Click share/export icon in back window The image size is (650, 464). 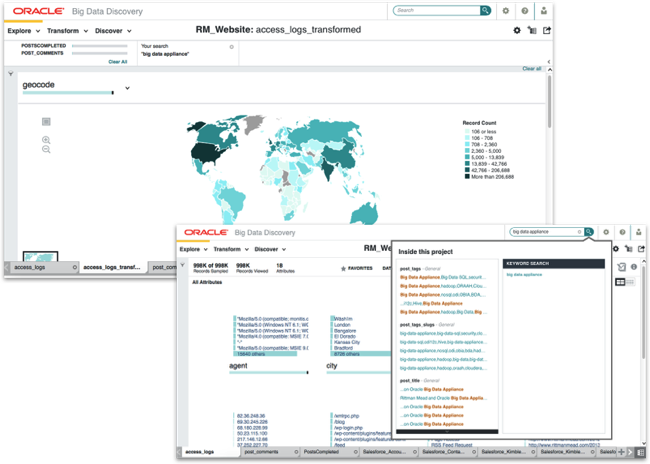pyautogui.click(x=547, y=30)
